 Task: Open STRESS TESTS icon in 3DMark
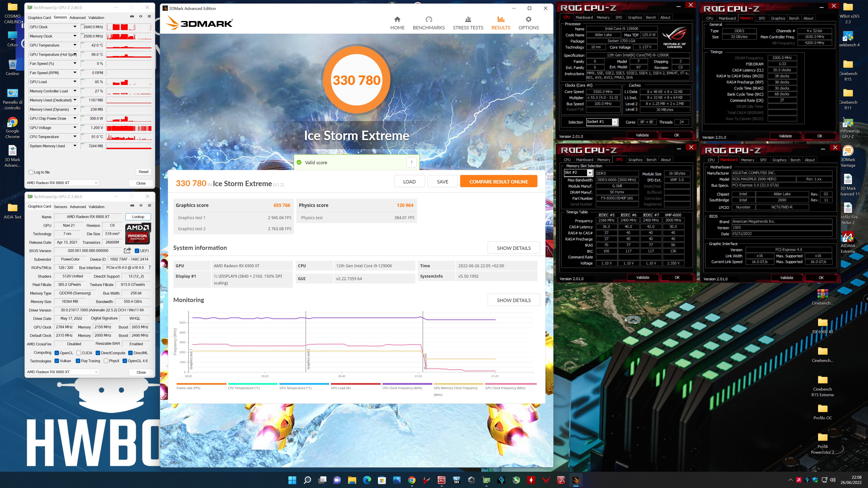click(468, 19)
